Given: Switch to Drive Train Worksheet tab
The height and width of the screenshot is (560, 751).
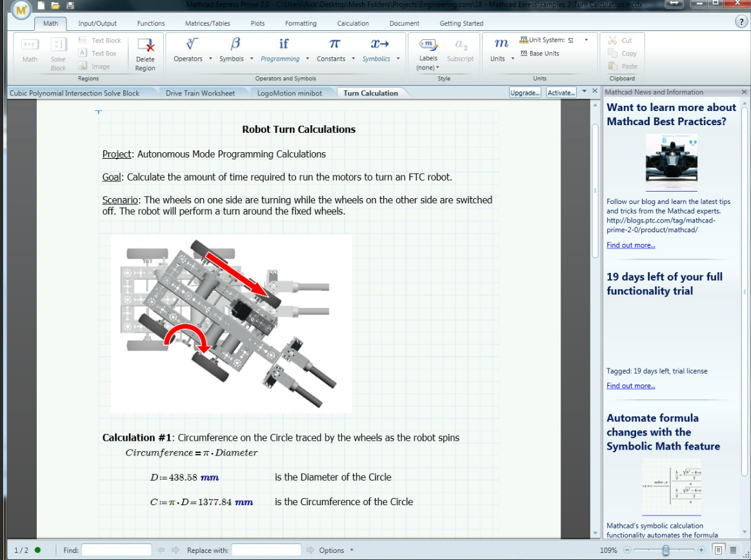Looking at the screenshot, I should pos(200,93).
